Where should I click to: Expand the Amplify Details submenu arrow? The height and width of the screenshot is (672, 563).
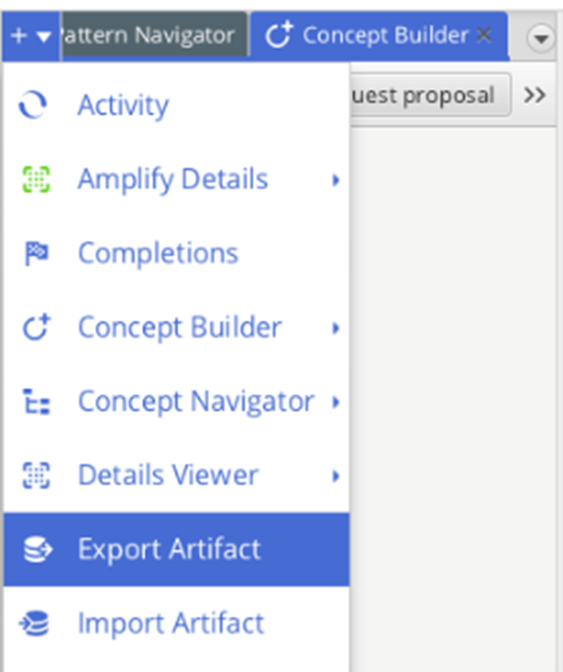tap(335, 180)
